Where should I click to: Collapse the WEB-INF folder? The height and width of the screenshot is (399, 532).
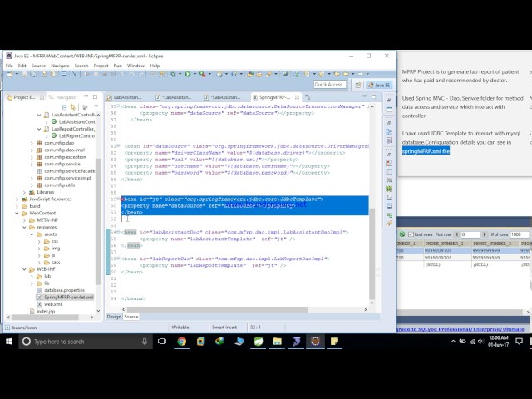[x=24, y=269]
